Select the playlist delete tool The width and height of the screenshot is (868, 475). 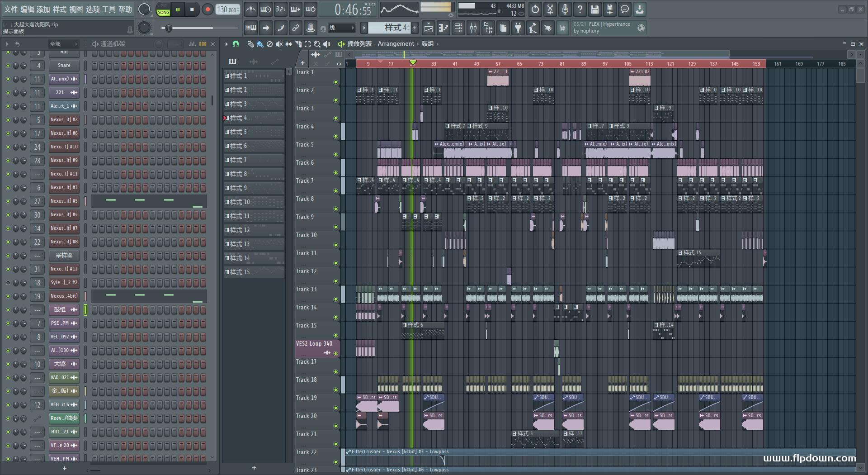[269, 44]
